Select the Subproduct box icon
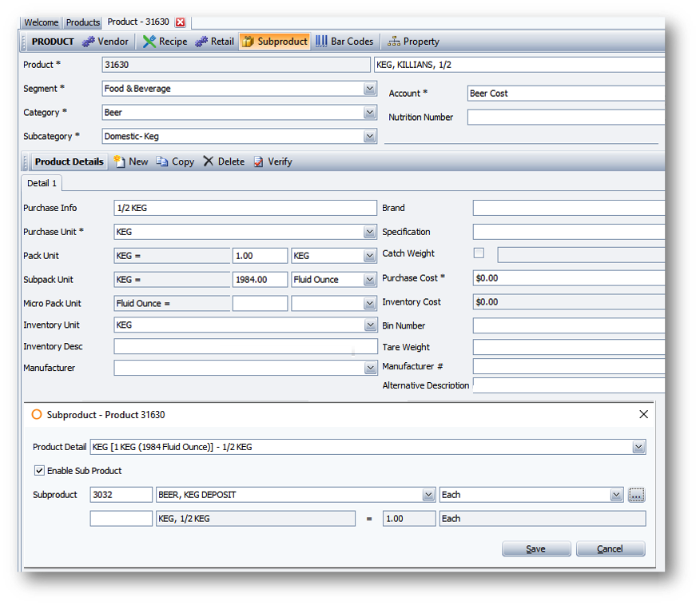The image size is (700, 606). pyautogui.click(x=248, y=42)
